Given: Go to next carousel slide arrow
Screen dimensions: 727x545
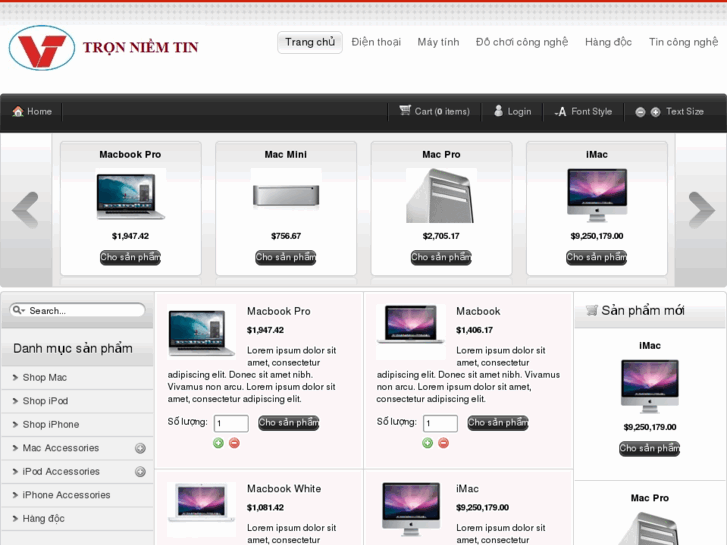Looking at the screenshot, I should 701,210.
